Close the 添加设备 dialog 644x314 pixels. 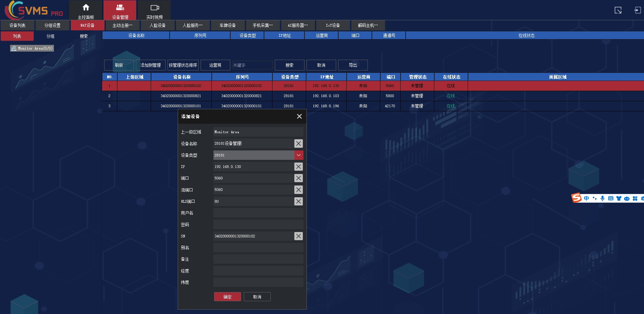(x=299, y=116)
